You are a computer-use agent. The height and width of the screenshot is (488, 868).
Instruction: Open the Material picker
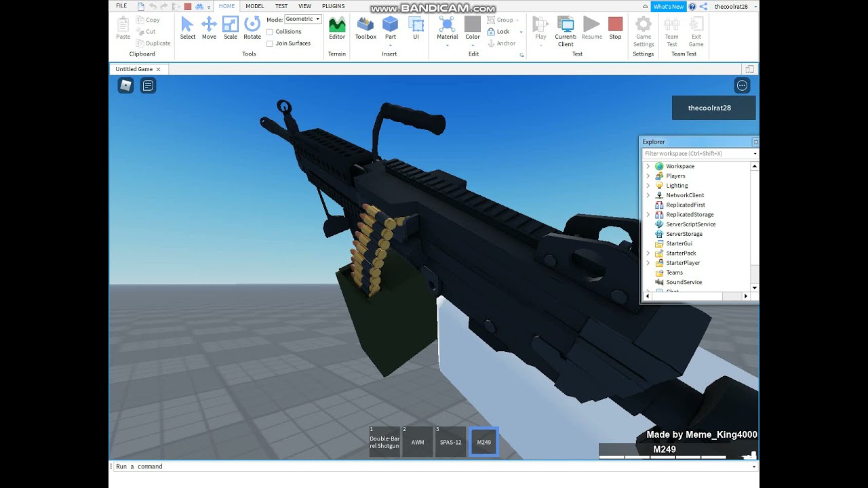point(447,28)
